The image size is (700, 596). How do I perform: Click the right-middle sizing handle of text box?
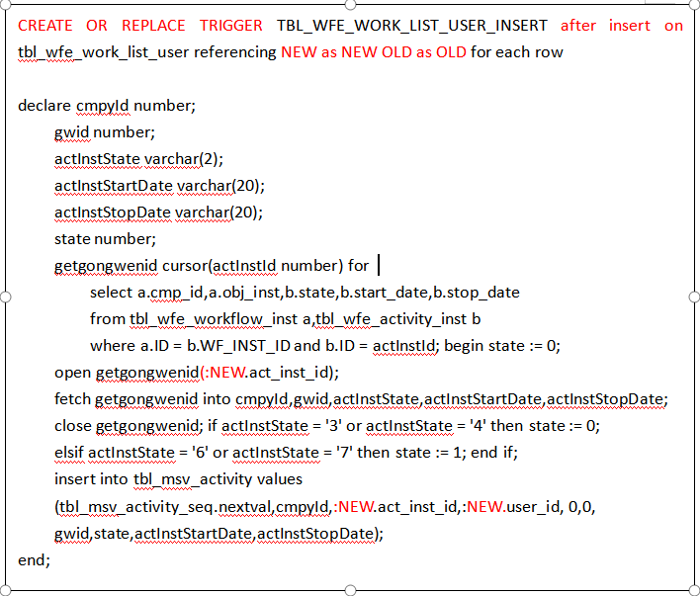point(694,297)
